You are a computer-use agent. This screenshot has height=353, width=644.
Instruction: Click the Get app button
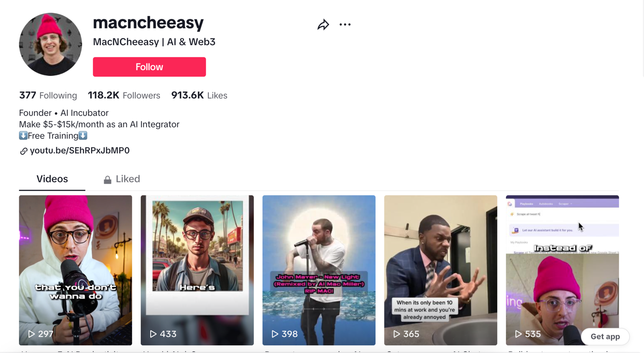coord(605,337)
